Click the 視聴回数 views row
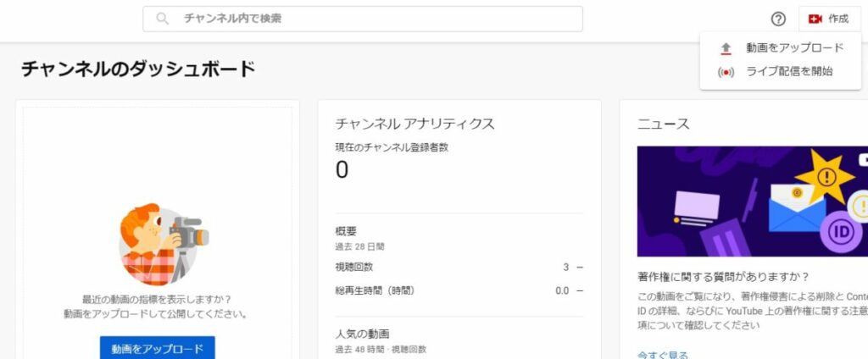Image resolution: width=868 pixels, height=359 pixels. point(459,268)
